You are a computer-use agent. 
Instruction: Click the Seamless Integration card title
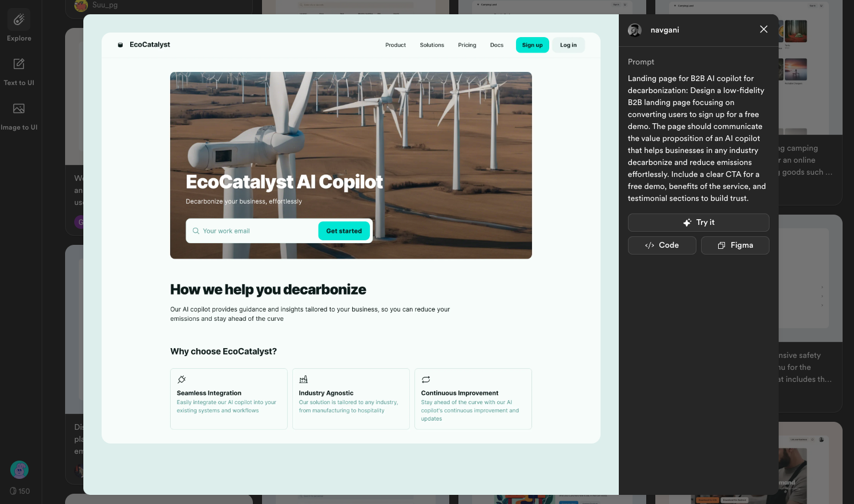click(x=209, y=393)
